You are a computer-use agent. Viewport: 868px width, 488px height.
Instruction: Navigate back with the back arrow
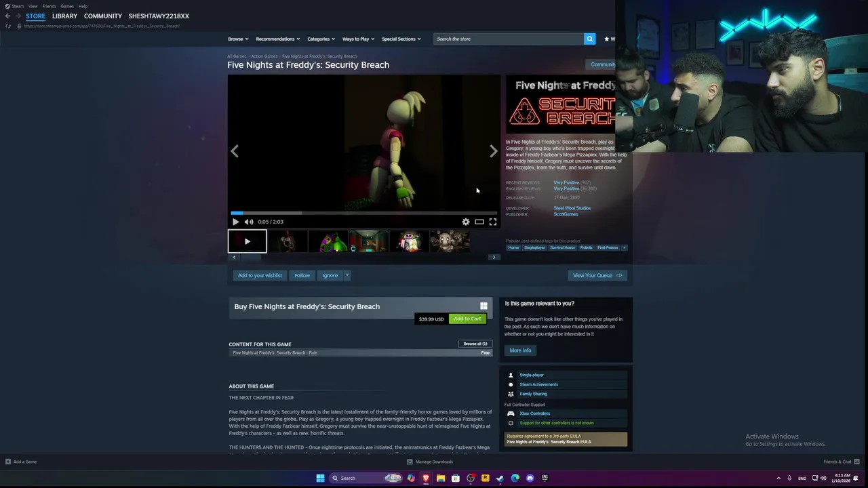click(7, 16)
